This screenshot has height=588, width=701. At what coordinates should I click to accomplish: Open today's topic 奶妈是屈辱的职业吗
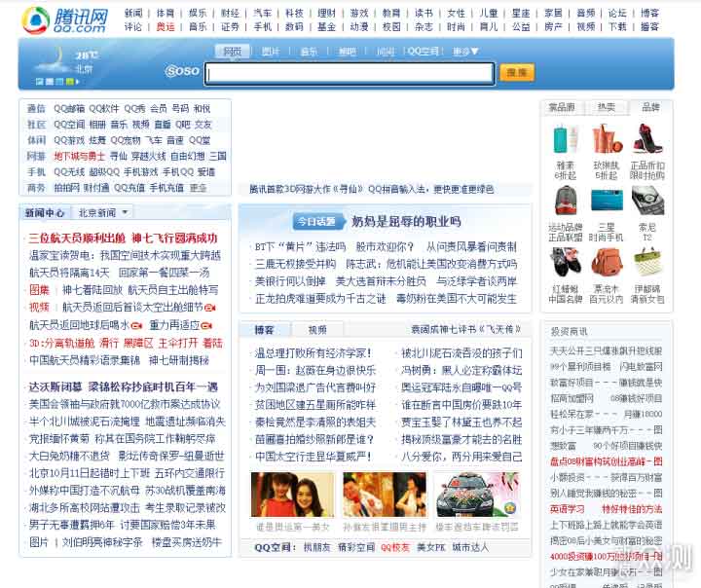coord(406,221)
